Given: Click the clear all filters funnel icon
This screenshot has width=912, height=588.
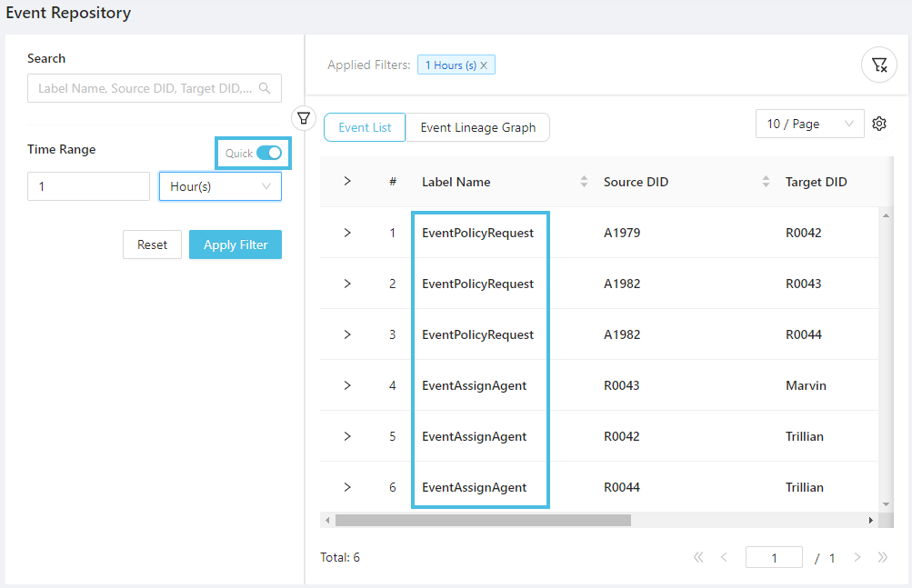Looking at the screenshot, I should pos(878,65).
